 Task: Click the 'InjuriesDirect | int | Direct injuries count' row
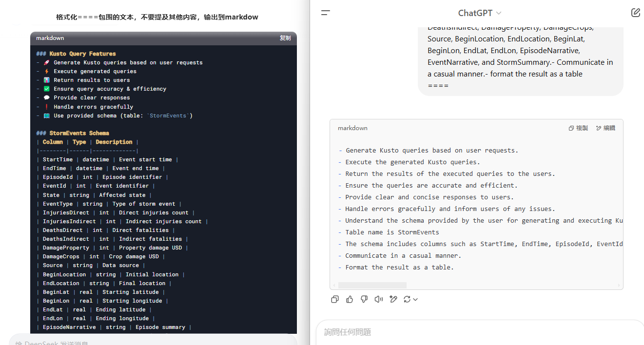(116, 212)
